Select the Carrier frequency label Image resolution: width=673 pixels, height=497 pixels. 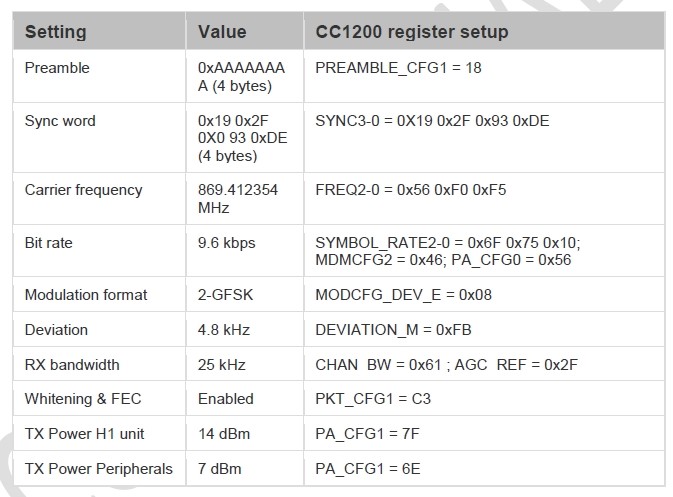tap(83, 190)
